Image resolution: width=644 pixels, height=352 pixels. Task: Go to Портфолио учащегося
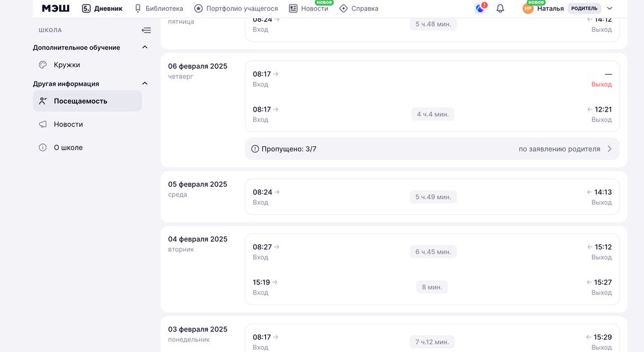236,8
